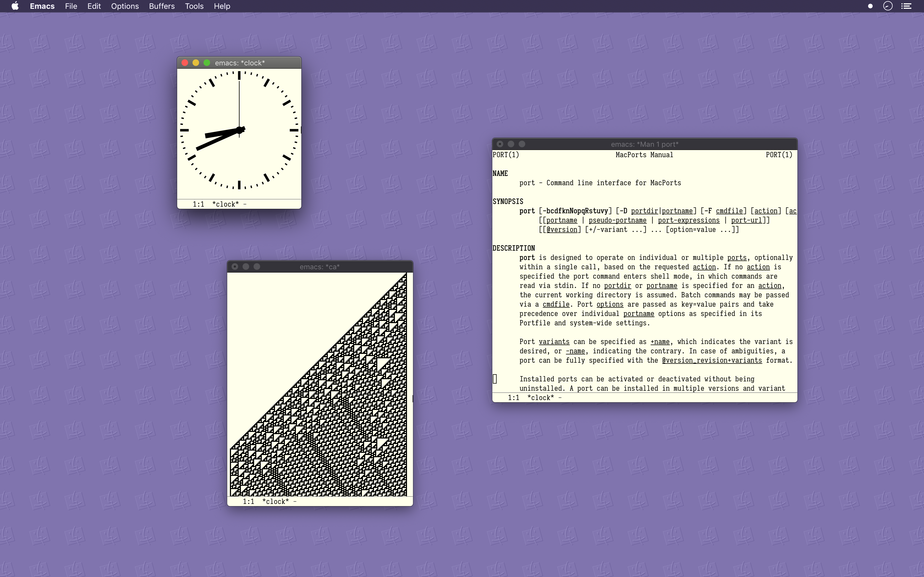Click the center of the analog clock face

(240, 130)
